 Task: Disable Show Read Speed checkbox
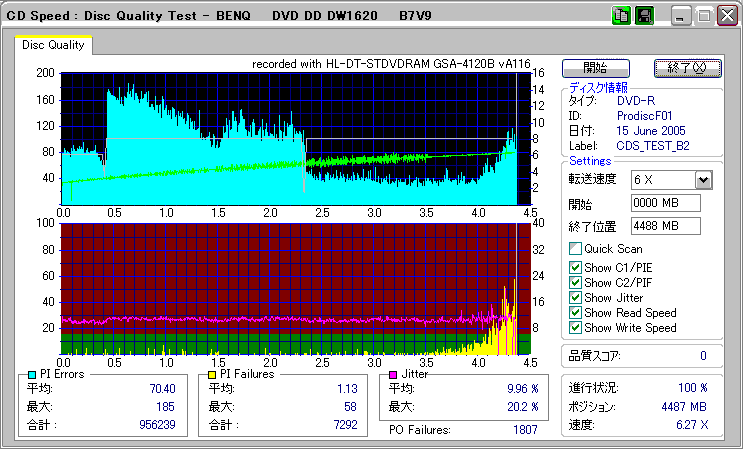[x=575, y=313]
